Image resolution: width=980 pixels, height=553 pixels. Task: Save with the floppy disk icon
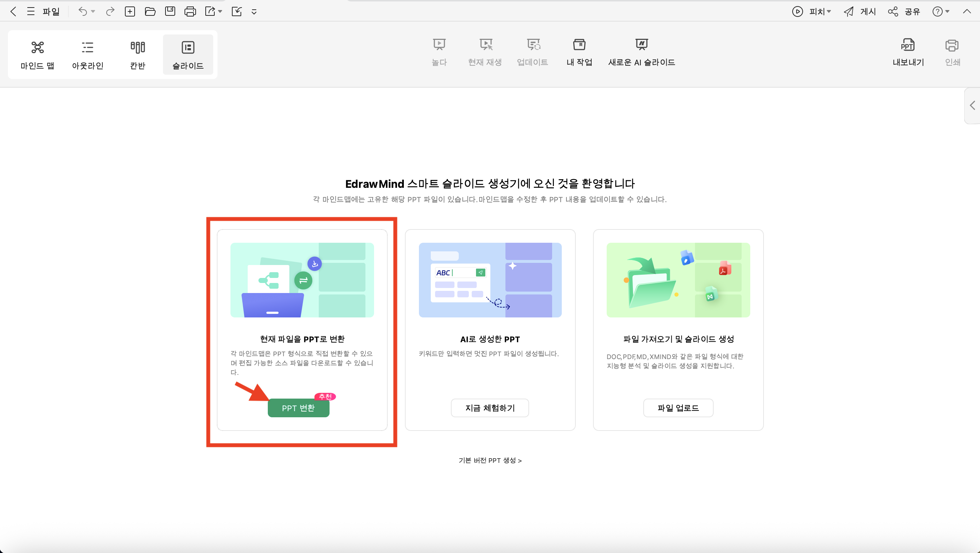(170, 11)
